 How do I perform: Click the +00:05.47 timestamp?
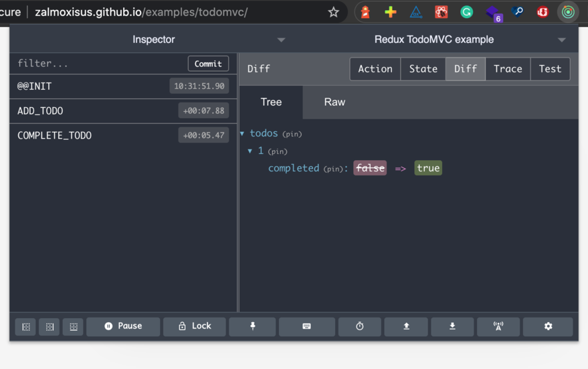[x=203, y=135]
